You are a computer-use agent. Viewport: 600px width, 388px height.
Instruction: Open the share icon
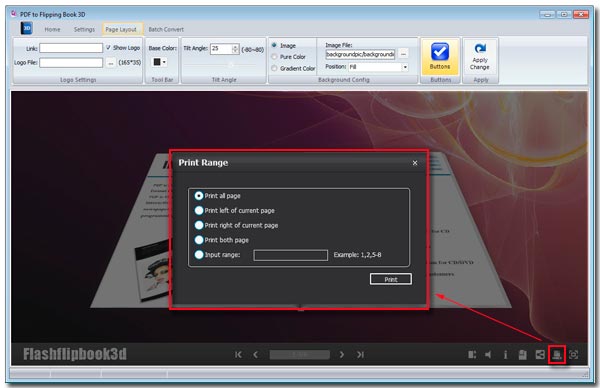click(540, 355)
